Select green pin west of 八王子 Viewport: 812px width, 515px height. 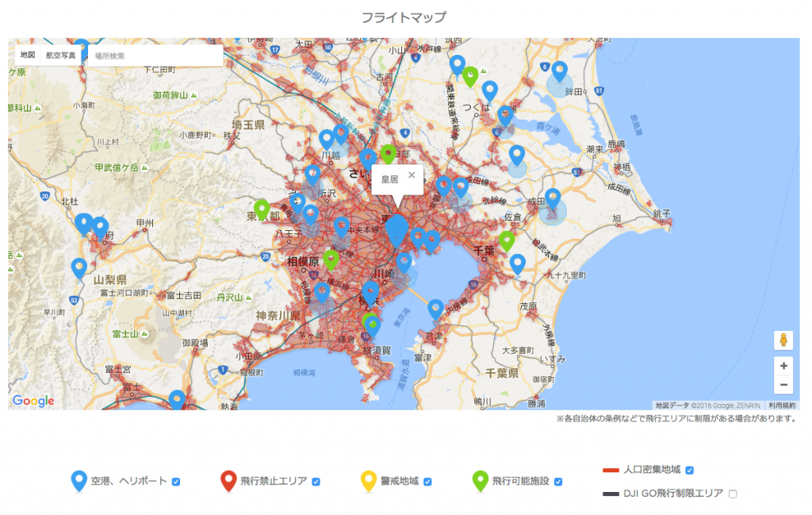coord(262,209)
